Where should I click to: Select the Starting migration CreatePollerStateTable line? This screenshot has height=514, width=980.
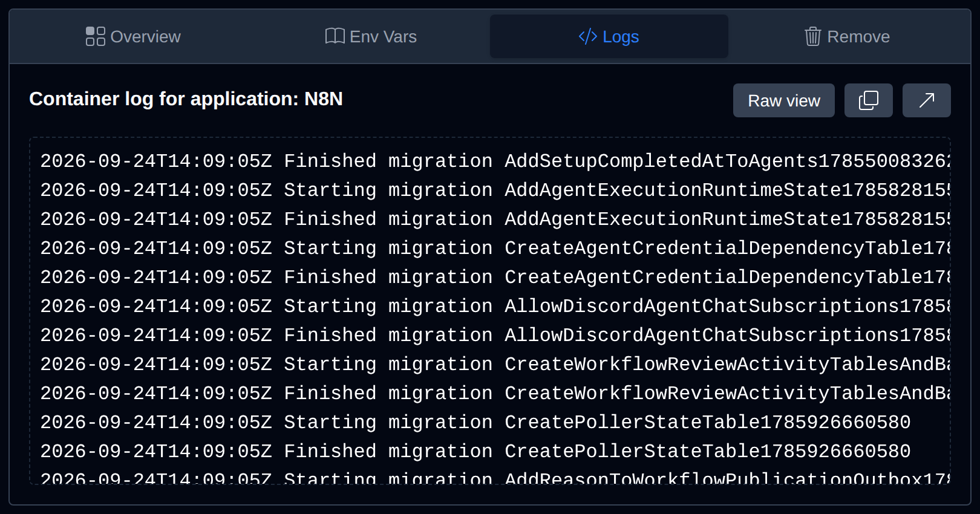click(475, 422)
